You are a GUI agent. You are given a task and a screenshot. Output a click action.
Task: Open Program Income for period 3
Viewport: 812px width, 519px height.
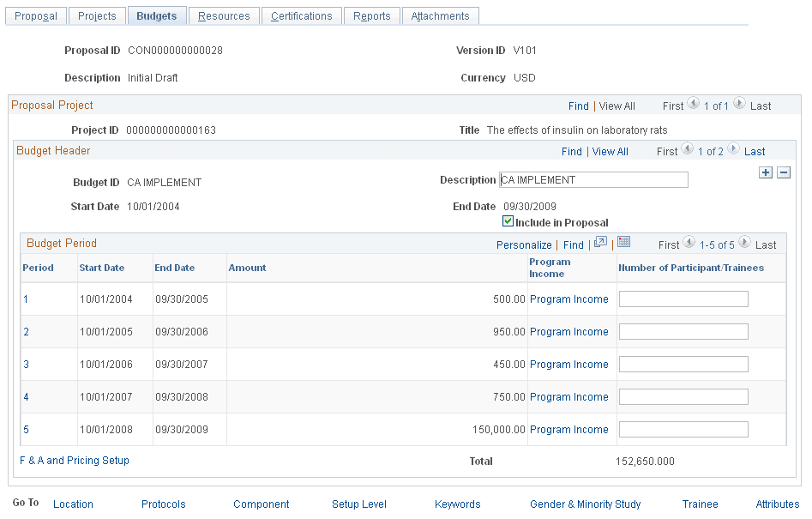tap(568, 364)
